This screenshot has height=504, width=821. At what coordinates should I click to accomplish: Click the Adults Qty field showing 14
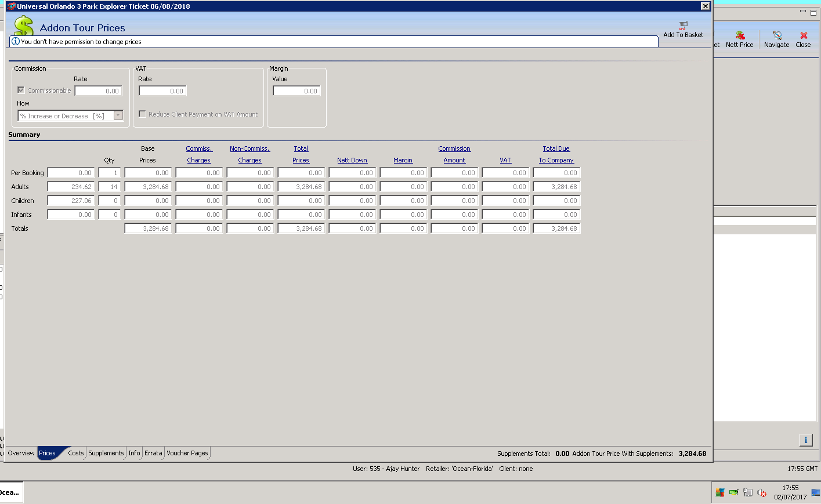coord(110,187)
